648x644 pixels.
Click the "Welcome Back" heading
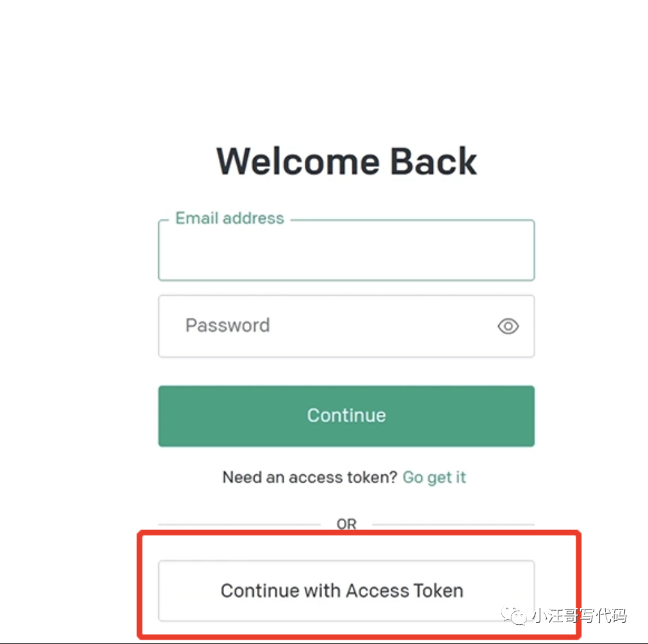[346, 161]
